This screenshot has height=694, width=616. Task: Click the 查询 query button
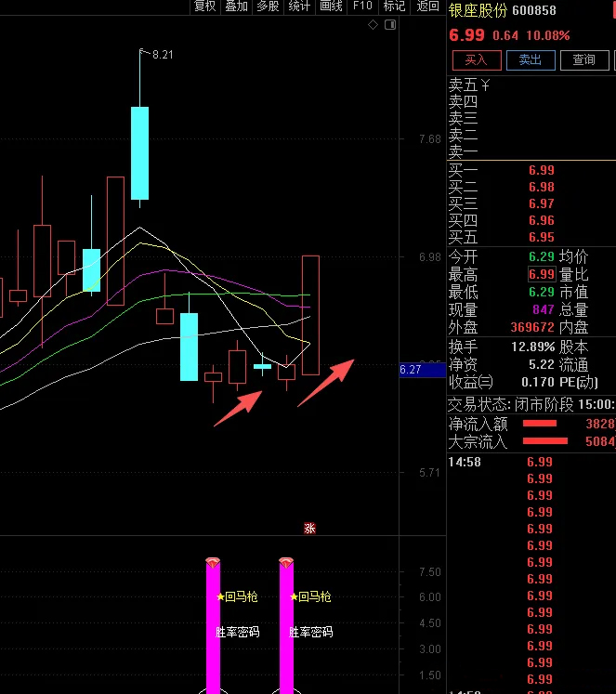[583, 59]
